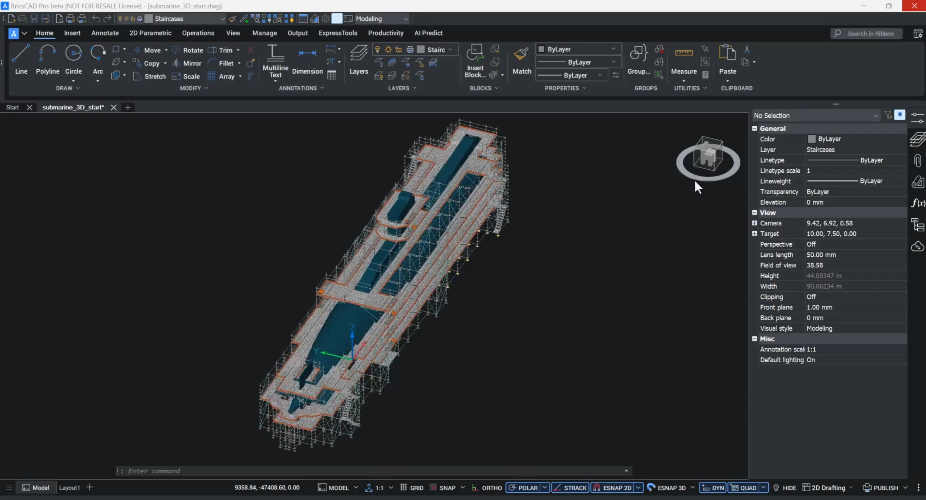Open the ByLayer color dropdown in Properties ribbon
Viewport: 926px width, 500px height.
point(578,49)
